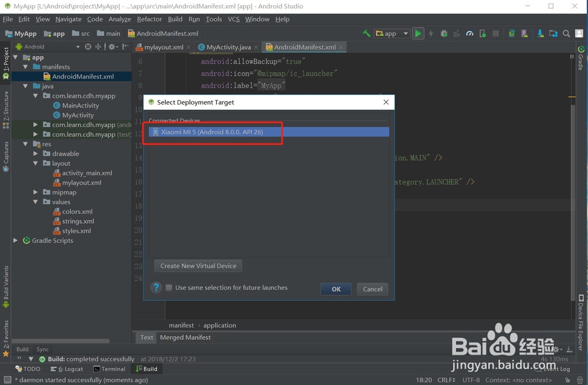Click the Search Everywhere magnifier icon
This screenshot has width=588, height=385.
click(566, 34)
